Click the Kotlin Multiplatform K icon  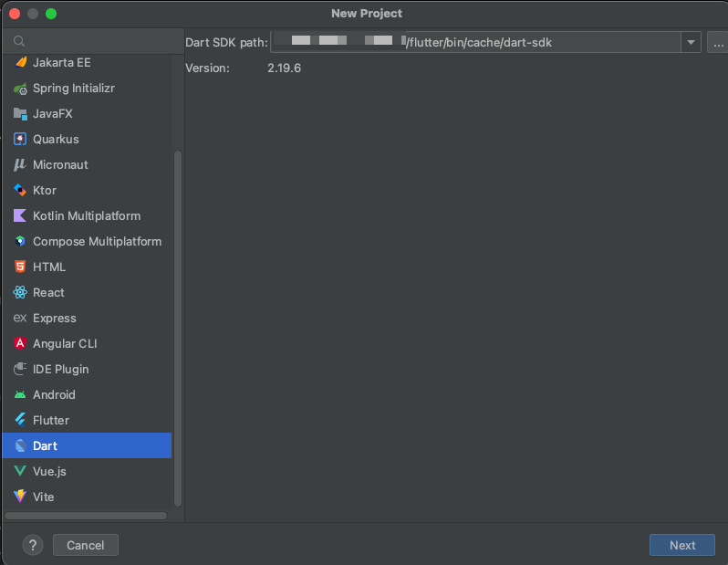20,215
